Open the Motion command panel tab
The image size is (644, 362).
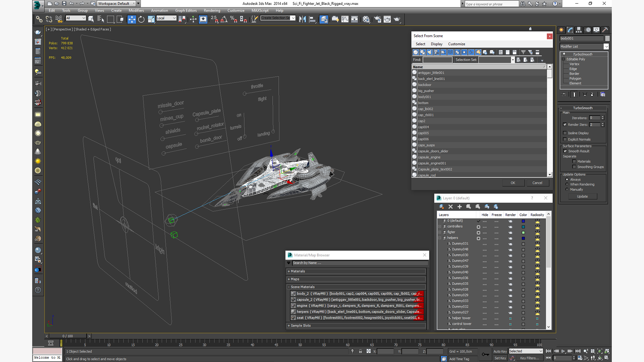pos(588,30)
